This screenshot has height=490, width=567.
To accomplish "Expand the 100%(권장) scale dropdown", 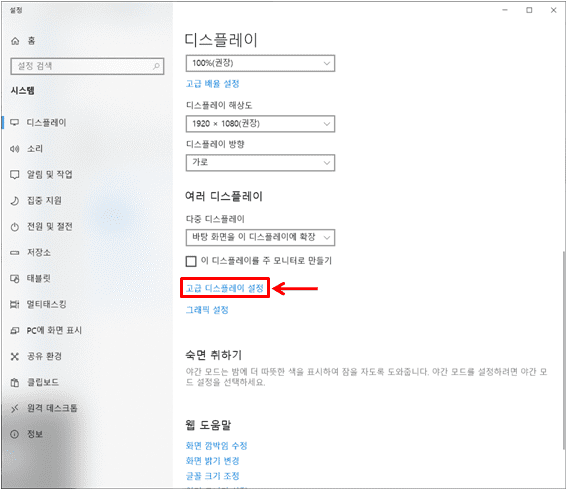I will [x=260, y=63].
